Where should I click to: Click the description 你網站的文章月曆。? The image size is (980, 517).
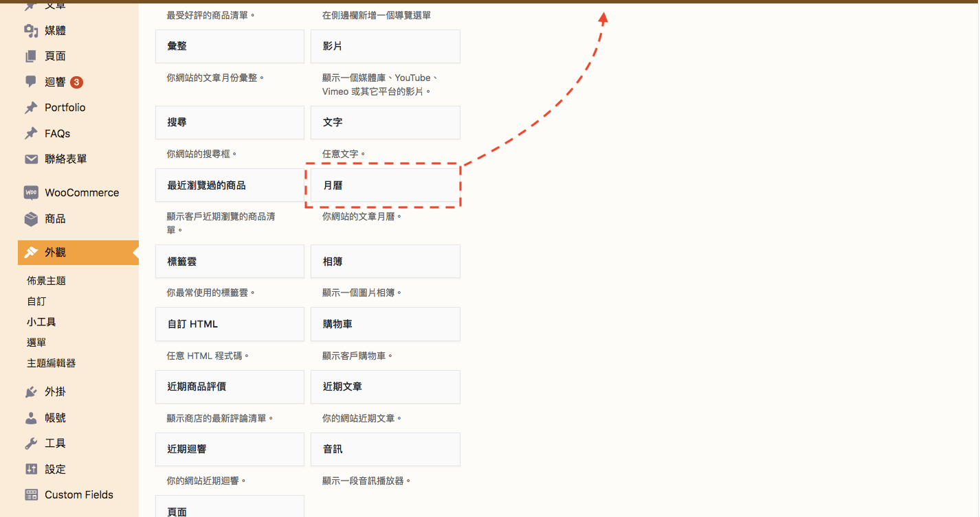pyautogui.click(x=362, y=217)
